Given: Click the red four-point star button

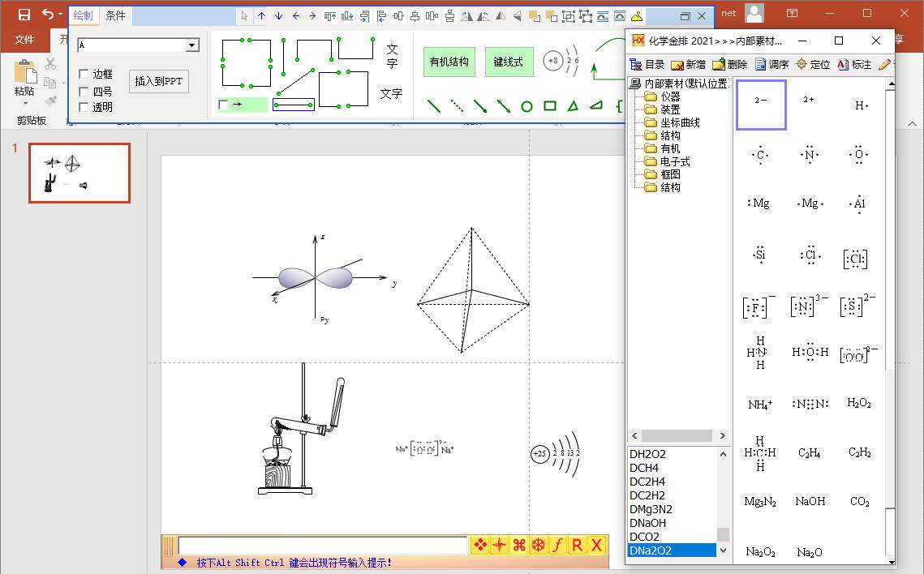Looking at the screenshot, I should point(499,545).
